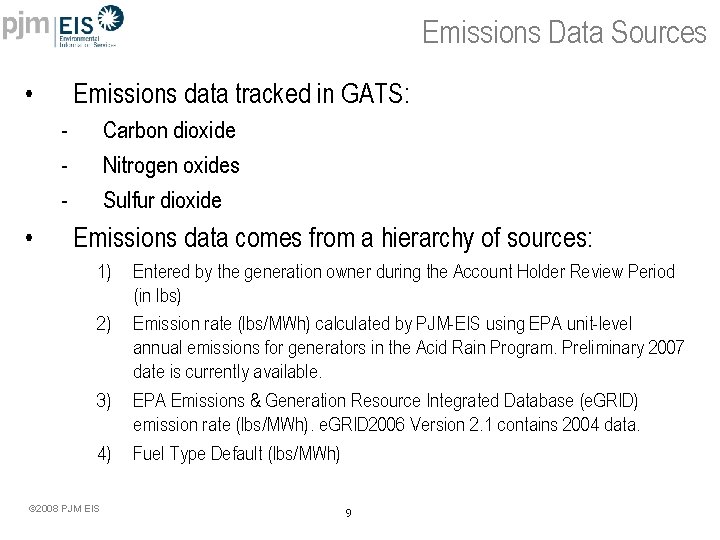Click the numbered marker '3)' in list
Viewport: 720px width, 540px height.
104,401
